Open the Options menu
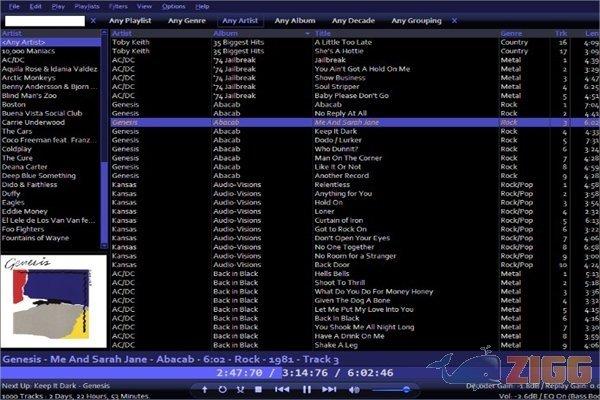 tap(146, 6)
